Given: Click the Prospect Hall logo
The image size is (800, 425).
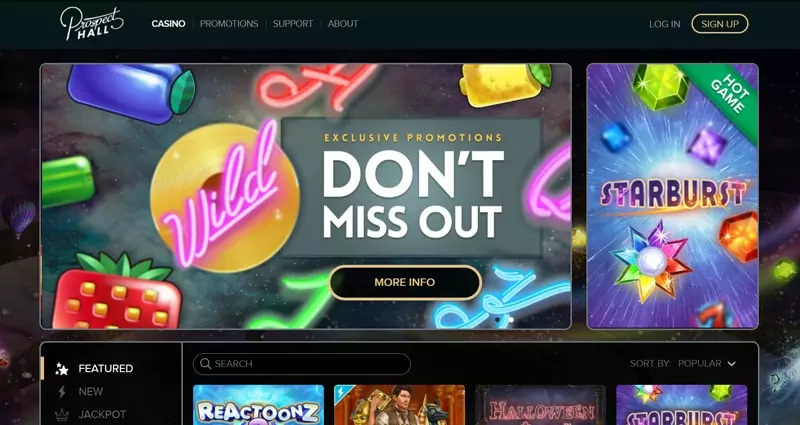Looking at the screenshot, I should pos(92,23).
